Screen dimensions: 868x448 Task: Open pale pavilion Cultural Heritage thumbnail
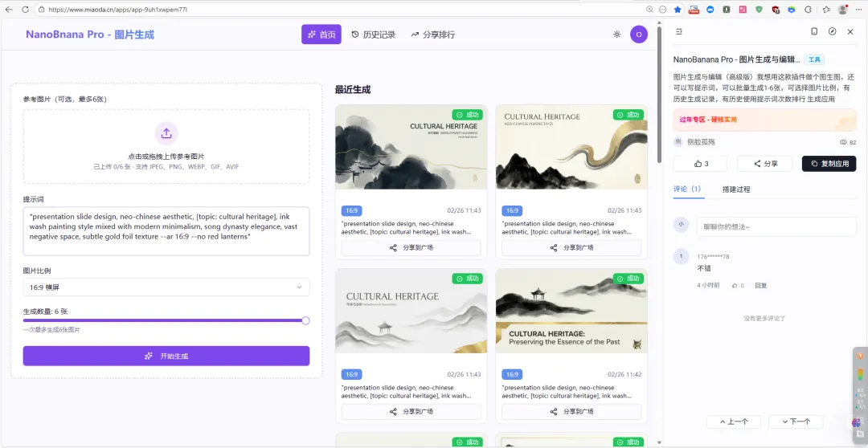coord(411,311)
